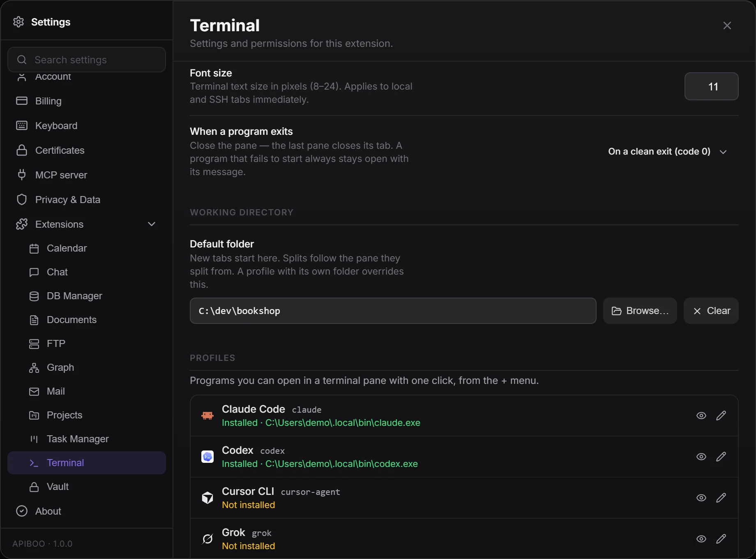Click the PROFILES section heading
The height and width of the screenshot is (559, 756).
coord(212,358)
